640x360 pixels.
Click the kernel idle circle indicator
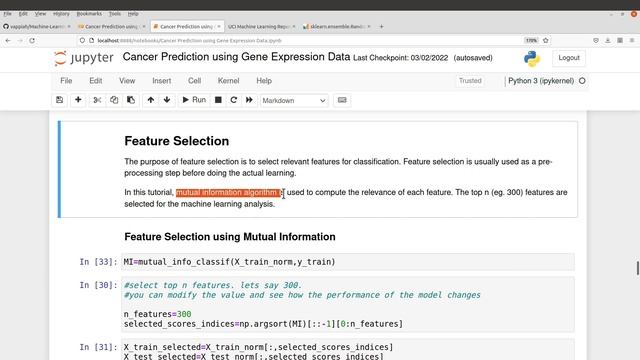(x=582, y=81)
